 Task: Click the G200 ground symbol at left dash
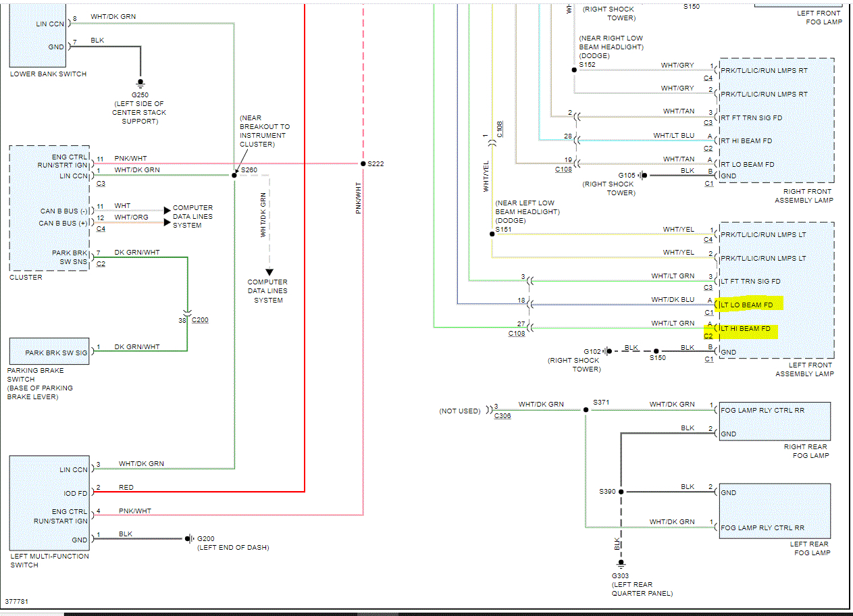(188, 538)
